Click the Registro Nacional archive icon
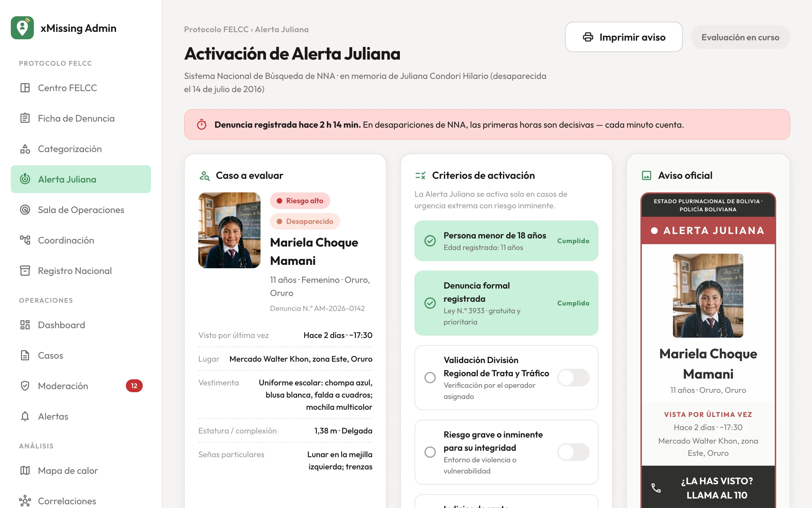The image size is (812, 508). point(25,271)
